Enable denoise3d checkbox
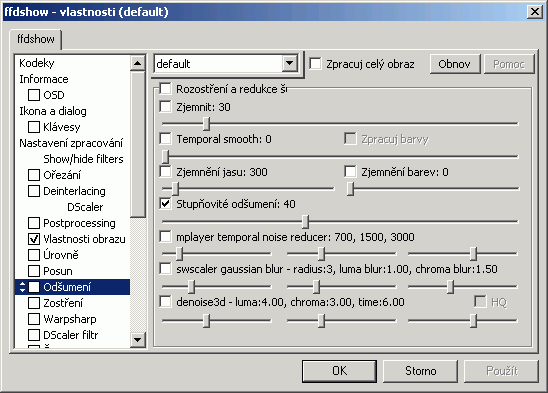548x393 pixels. pos(165,301)
